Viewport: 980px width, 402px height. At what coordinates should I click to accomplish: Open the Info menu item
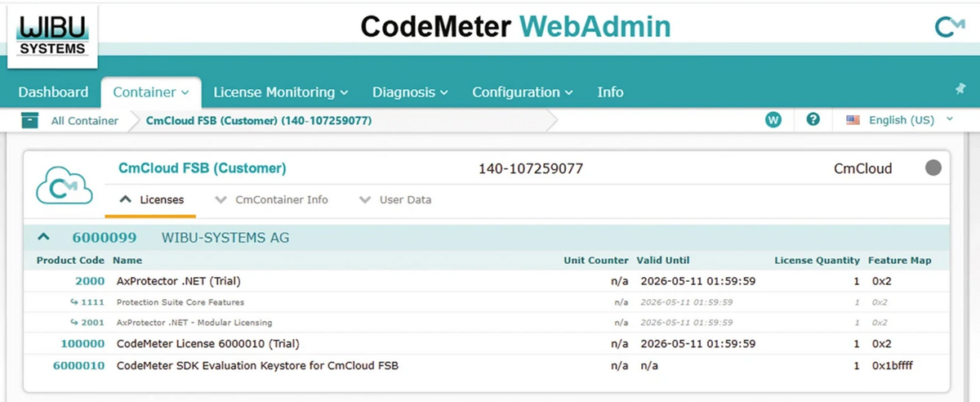(610, 92)
